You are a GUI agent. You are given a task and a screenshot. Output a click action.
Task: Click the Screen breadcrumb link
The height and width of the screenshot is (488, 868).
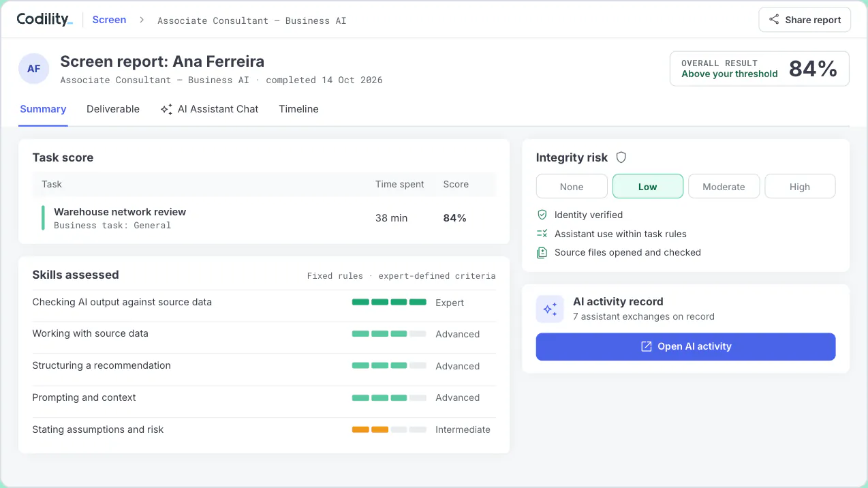click(x=109, y=20)
